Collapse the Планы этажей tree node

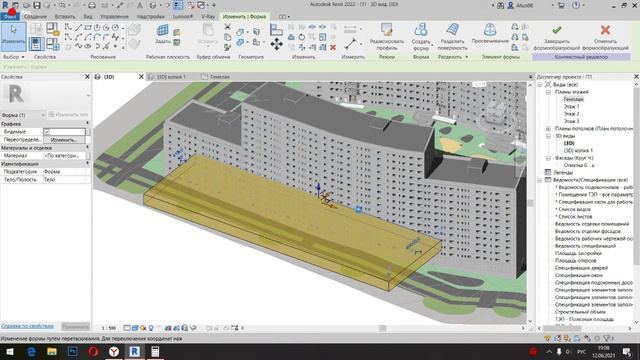(549, 92)
